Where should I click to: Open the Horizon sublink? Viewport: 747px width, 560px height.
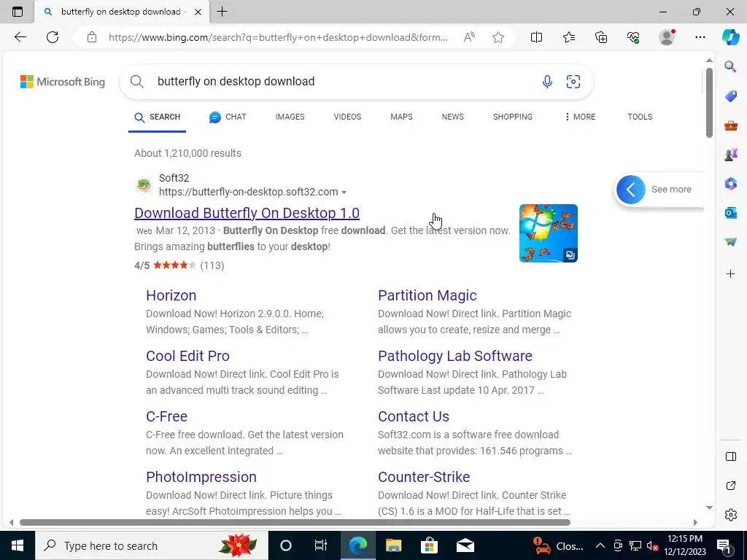coord(171,295)
